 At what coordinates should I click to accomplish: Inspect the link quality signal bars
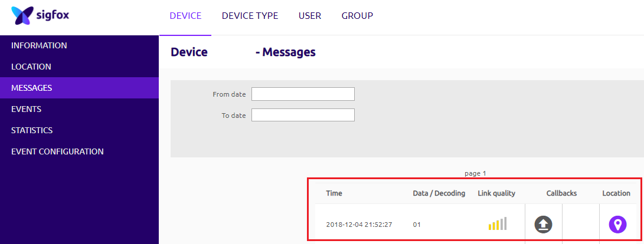pyautogui.click(x=498, y=223)
